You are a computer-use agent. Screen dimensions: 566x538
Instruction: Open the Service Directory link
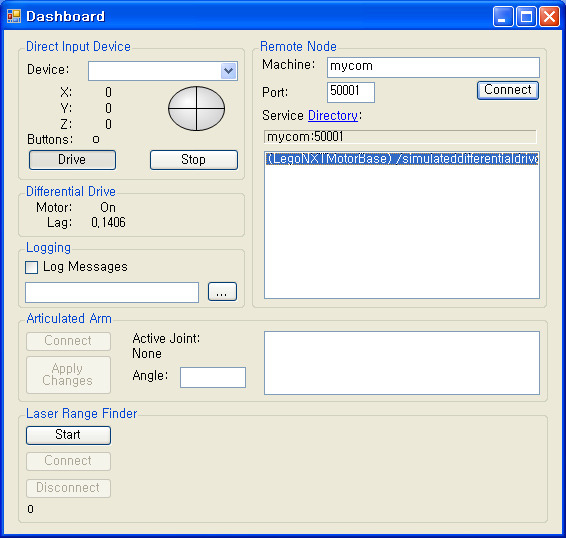tap(333, 116)
